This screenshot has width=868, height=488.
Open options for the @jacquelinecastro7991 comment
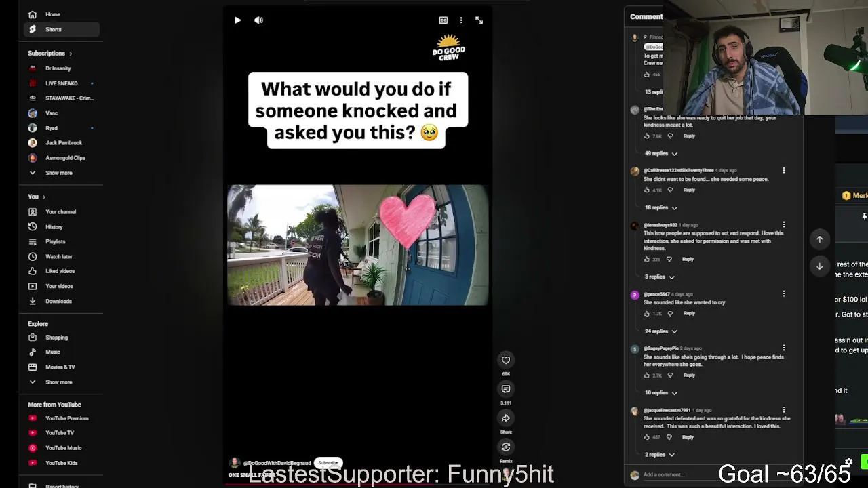[x=784, y=410]
